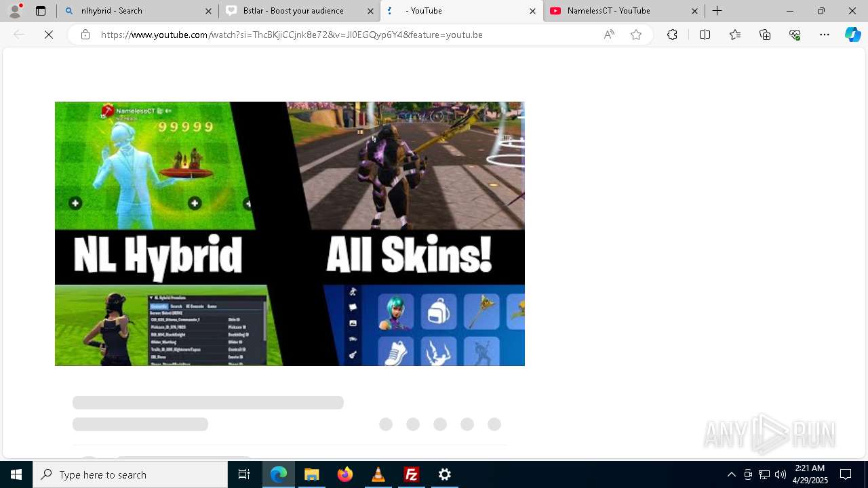868x488 pixels.
Task: View site information lock icon
Action: 85,35
